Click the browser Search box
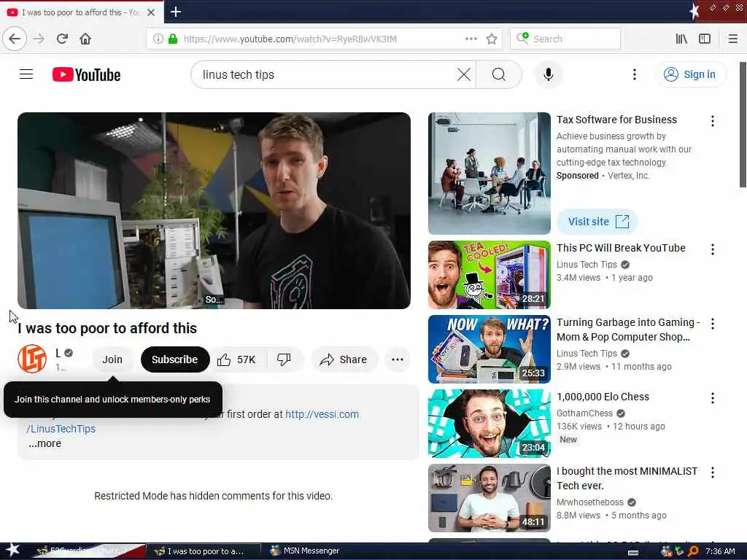This screenshot has height=560, width=747. [565, 39]
